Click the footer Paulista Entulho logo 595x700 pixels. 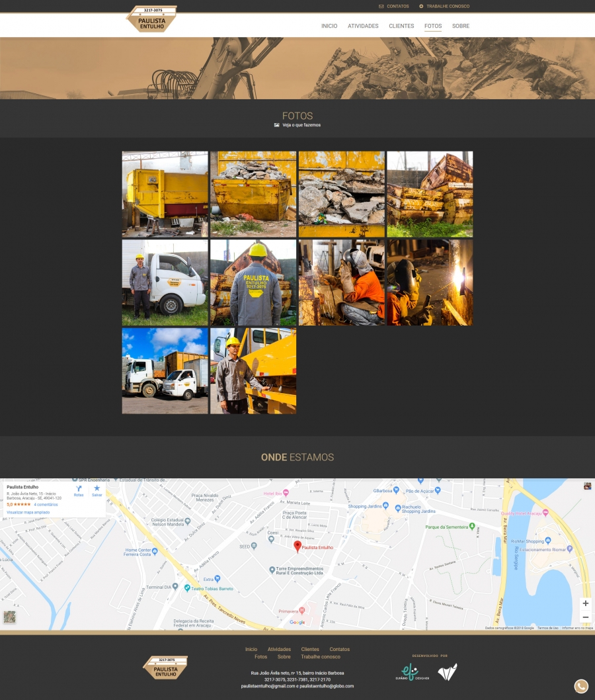pos(165,668)
